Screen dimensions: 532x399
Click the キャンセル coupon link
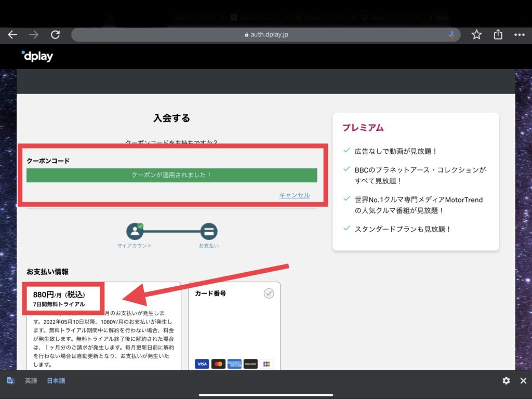295,195
